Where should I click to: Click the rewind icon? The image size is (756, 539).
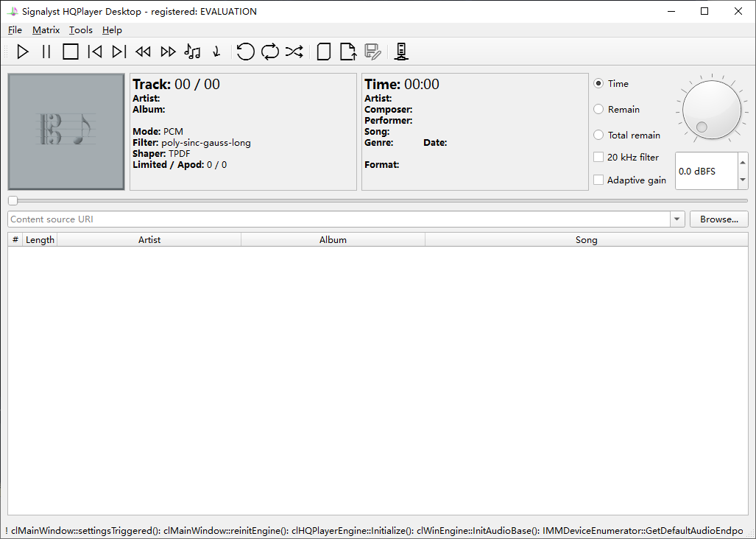pyautogui.click(x=143, y=52)
